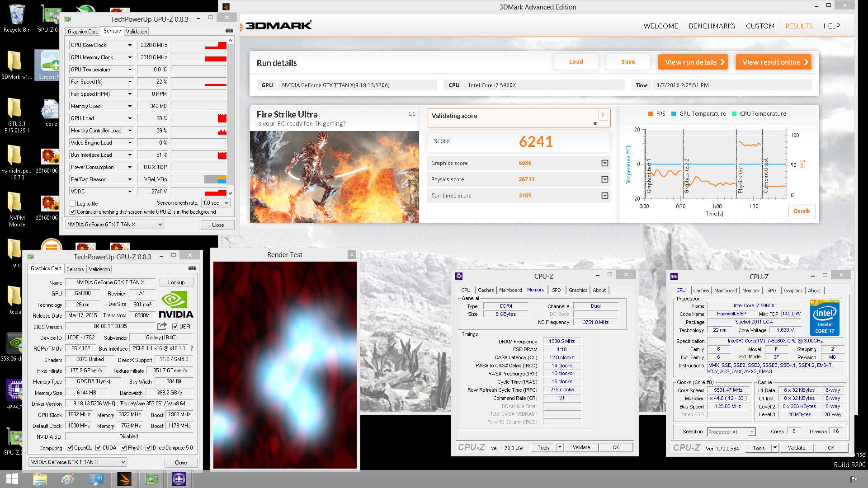Switch to BENCHMARKS tab in 3DMark

[x=712, y=26]
